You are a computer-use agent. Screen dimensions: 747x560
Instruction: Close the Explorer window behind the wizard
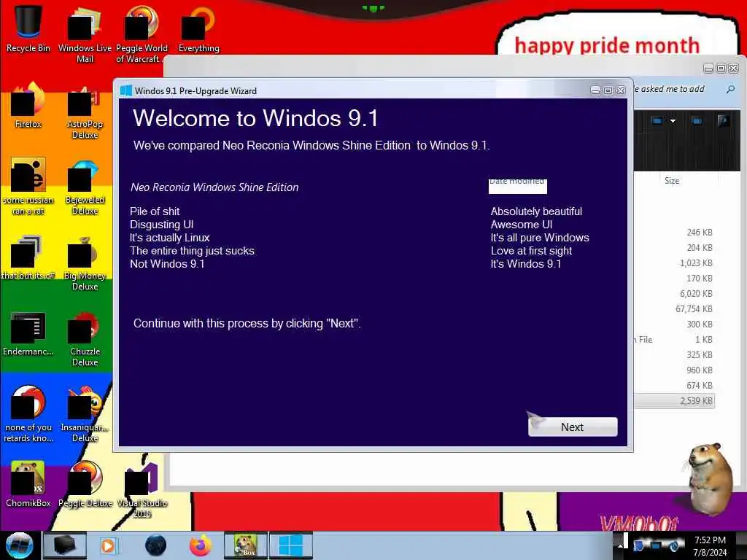[734, 68]
